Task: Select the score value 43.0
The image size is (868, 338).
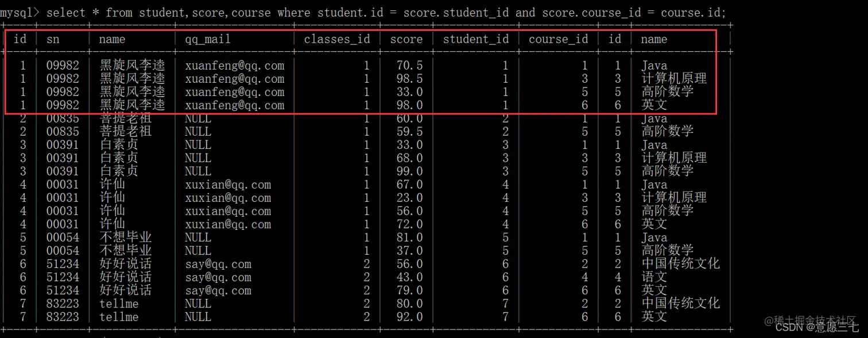Action: click(410, 277)
